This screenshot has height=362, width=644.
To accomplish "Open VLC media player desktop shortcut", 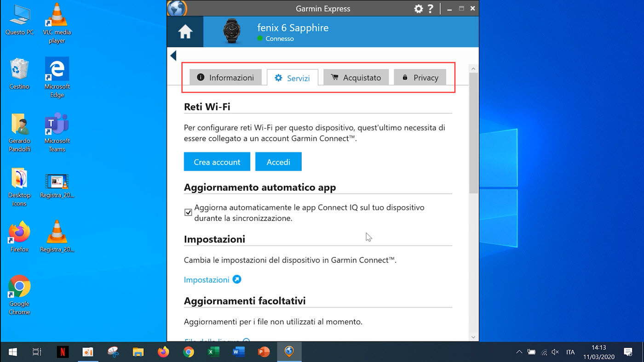I will (x=57, y=23).
